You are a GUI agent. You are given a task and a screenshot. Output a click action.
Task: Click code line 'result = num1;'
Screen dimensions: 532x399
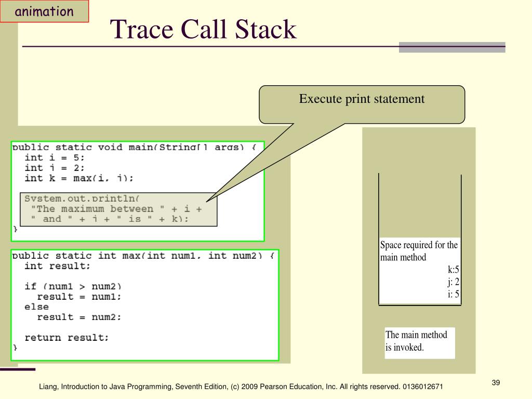(79, 297)
